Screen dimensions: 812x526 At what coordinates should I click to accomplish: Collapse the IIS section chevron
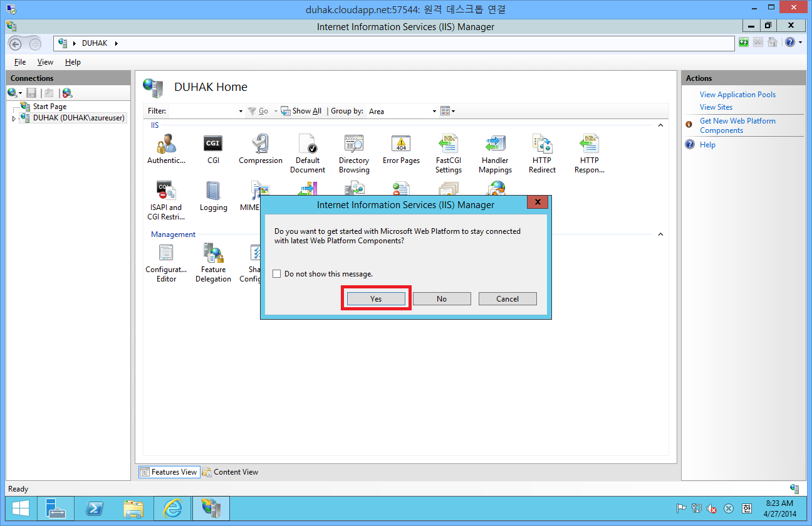click(660, 125)
